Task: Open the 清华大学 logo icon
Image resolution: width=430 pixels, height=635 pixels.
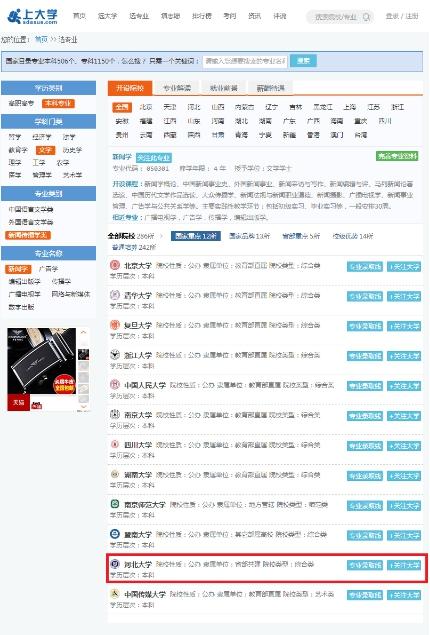Action: [115, 295]
